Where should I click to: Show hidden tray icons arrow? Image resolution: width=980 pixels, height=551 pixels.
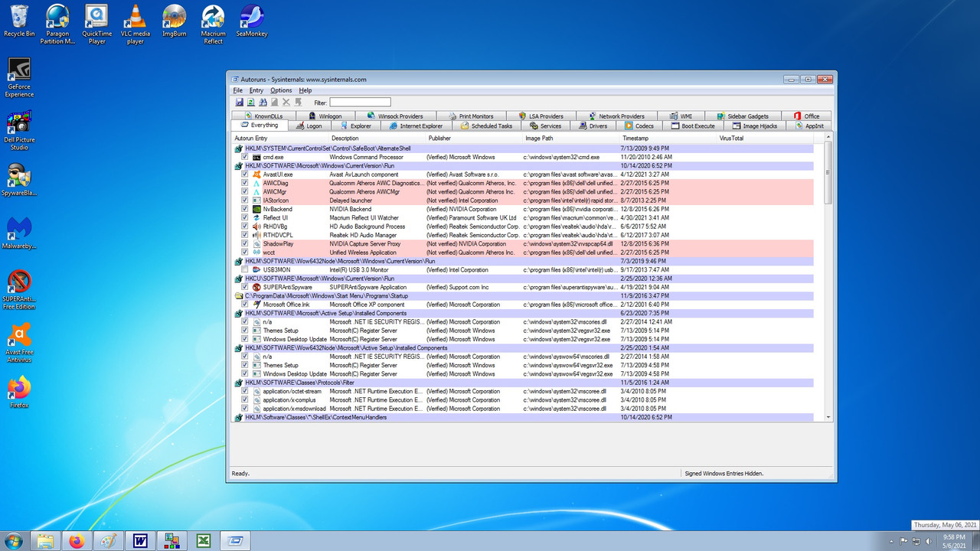click(x=892, y=541)
